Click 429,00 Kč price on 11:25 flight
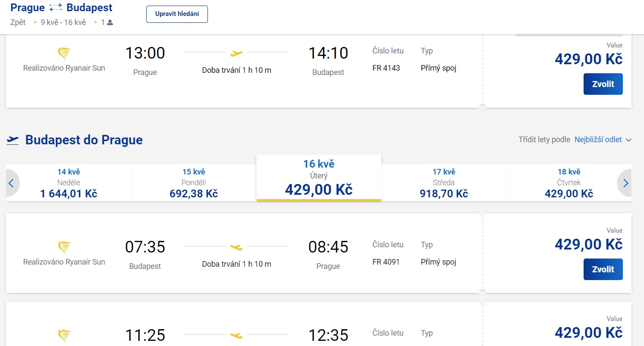This screenshot has width=644, height=346. [588, 333]
